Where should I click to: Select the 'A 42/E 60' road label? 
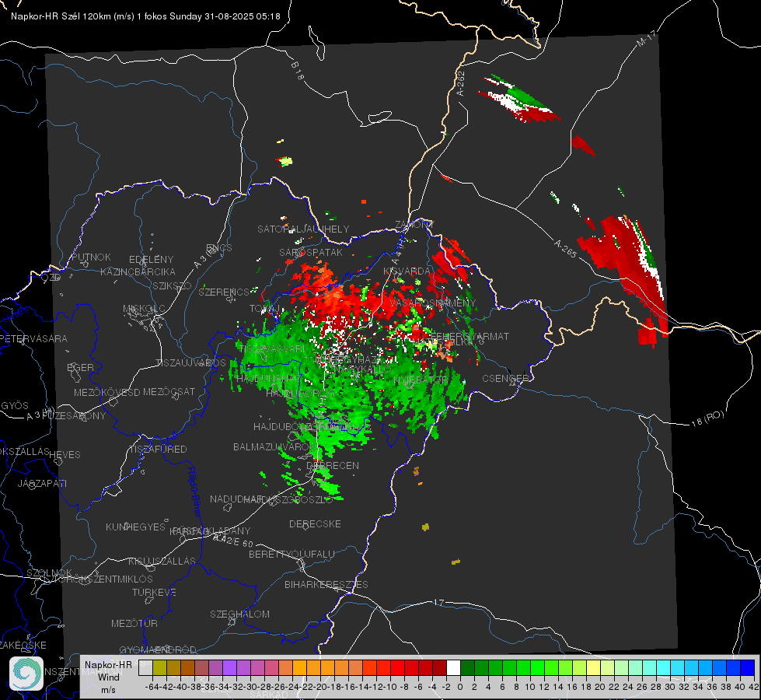(233, 541)
